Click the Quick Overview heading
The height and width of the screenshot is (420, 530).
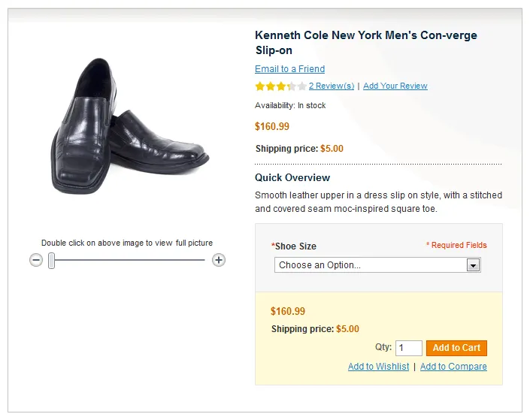(x=292, y=178)
